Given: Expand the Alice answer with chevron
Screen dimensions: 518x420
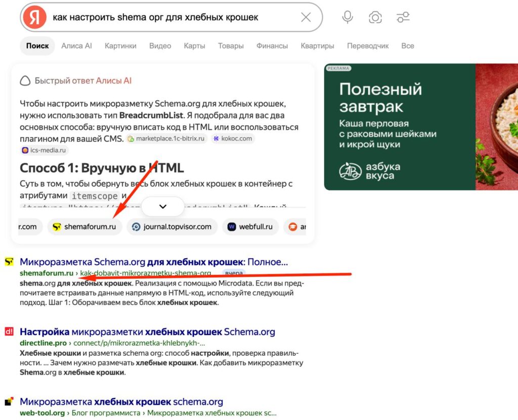Looking at the screenshot, I should click(163, 207).
